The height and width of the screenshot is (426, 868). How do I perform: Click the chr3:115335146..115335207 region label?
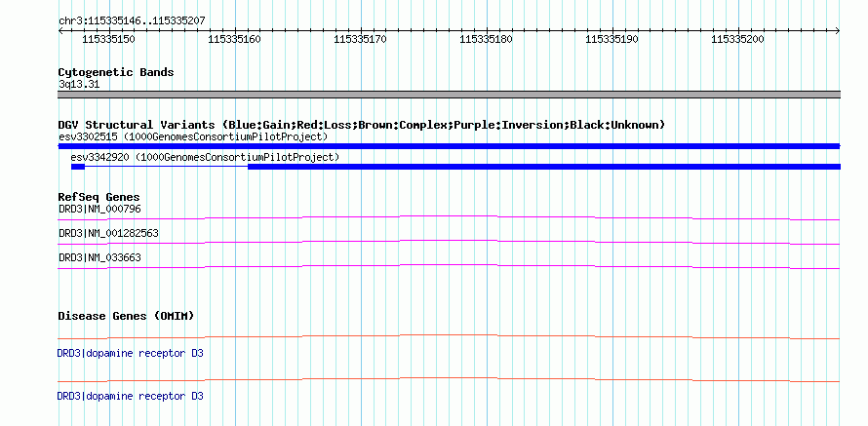[132, 21]
